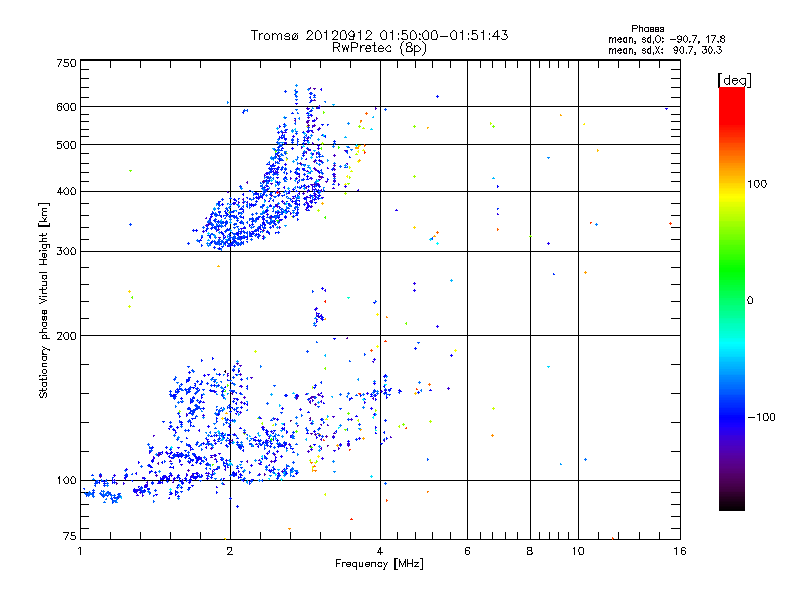Image resolution: width=800 pixels, height=600 pixels.
Task: Click the plot title "Tromsø 20120912 01:50:00-01:51:43"
Action: (x=379, y=35)
